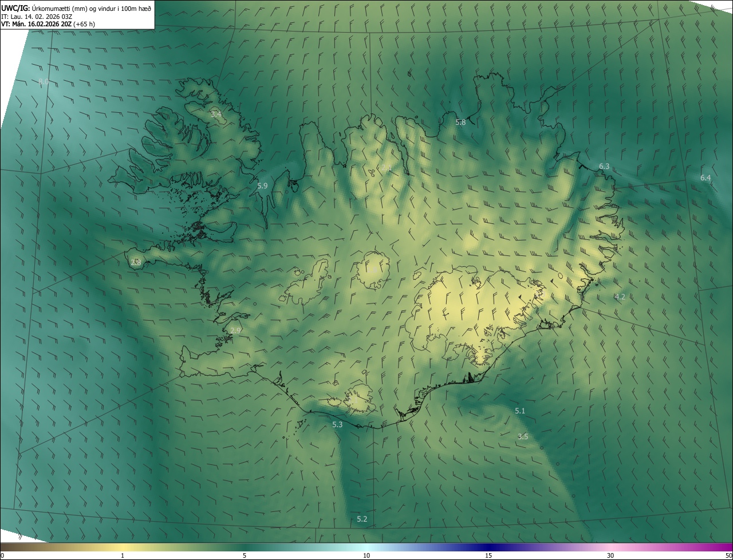The image size is (733, 560).
Task: Click the 8.0 value label in northwest sea
Action: click(44, 82)
